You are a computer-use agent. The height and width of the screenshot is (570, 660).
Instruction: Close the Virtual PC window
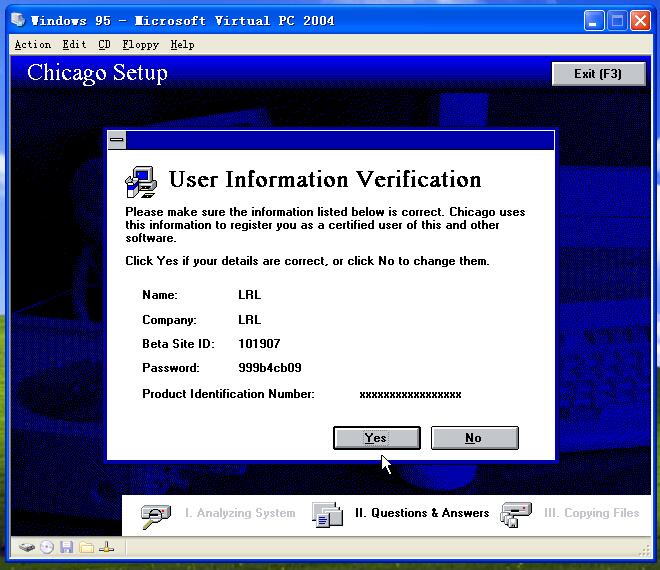click(x=640, y=21)
